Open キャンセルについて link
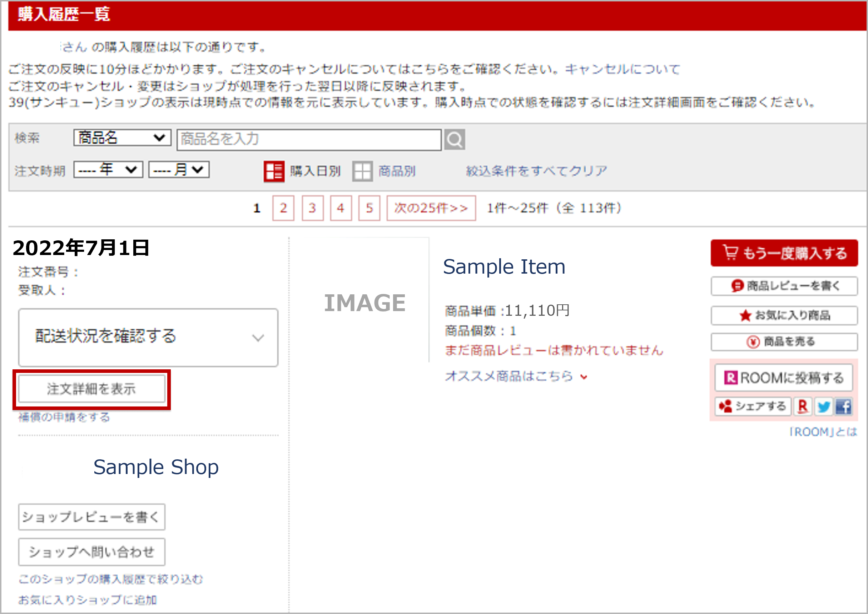 pos(623,69)
